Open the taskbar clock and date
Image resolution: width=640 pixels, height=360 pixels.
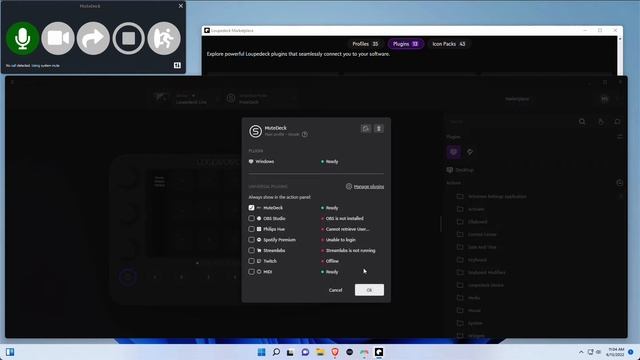tap(616, 352)
